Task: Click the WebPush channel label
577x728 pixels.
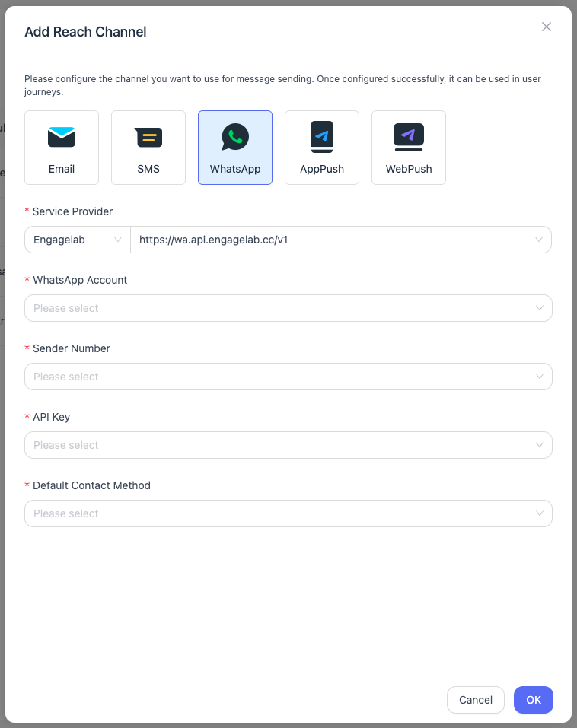Action: [409, 169]
